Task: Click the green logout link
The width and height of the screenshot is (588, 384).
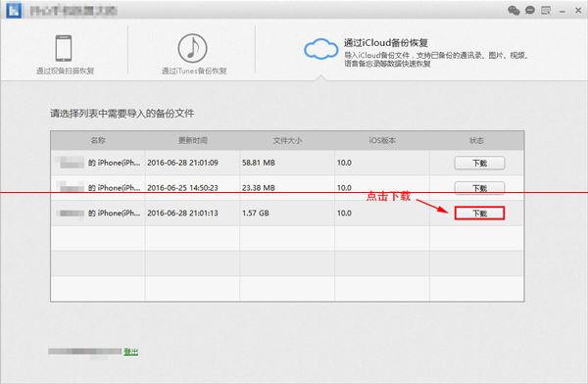Action: click(131, 352)
